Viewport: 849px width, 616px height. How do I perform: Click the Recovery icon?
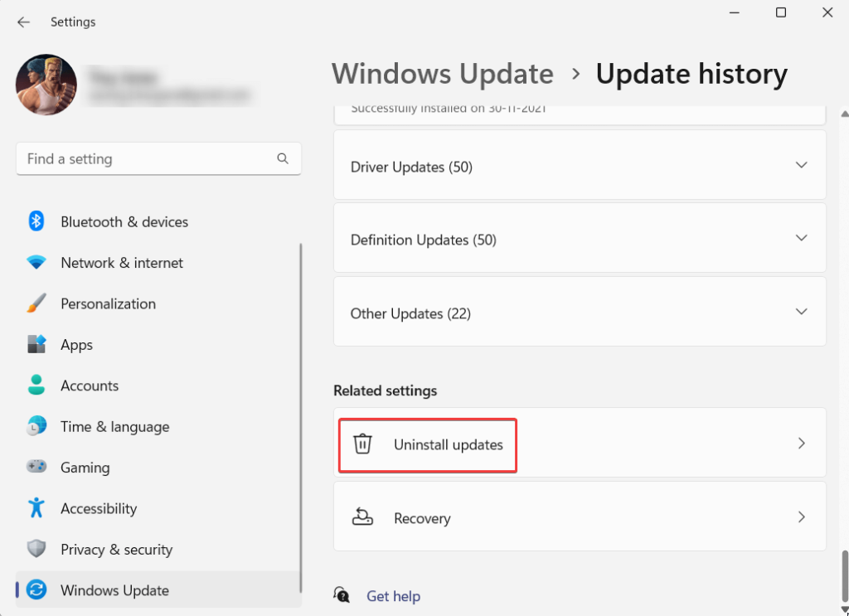362,517
